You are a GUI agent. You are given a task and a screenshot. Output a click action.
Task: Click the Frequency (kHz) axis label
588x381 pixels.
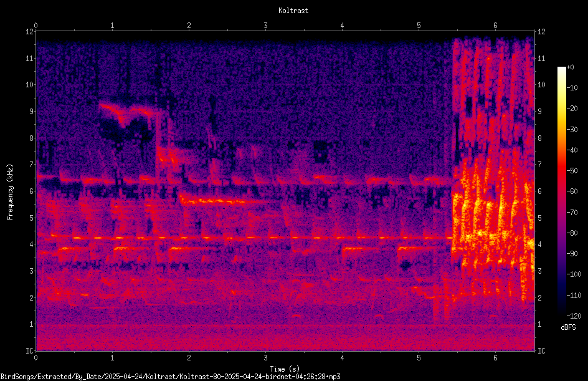(10, 191)
